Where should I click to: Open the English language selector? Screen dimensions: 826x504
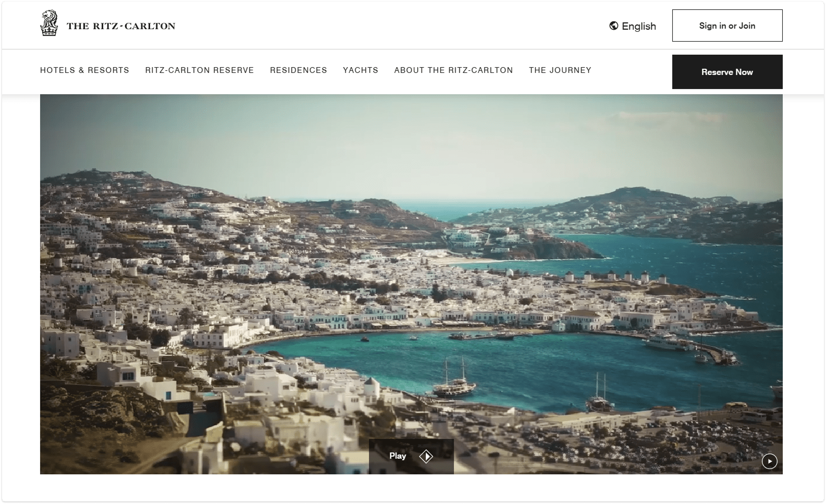pos(633,26)
